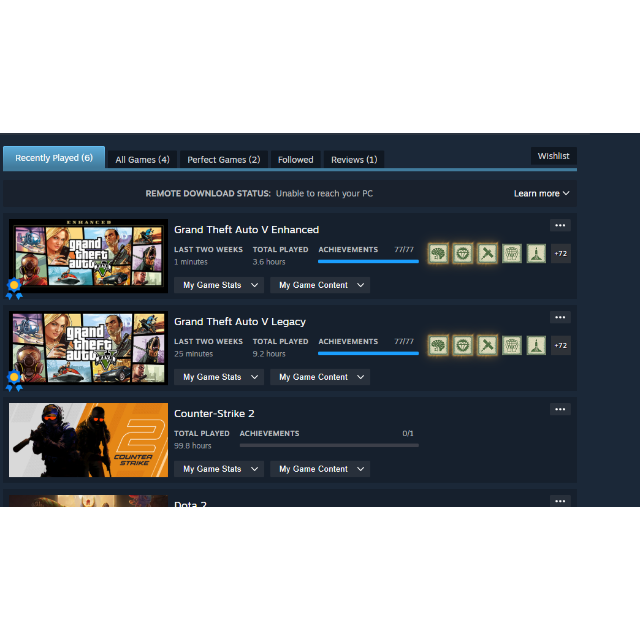640x640 pixels.
Task: Click the perfect game ribbon on GTA V Enhanced
Action: click(x=14, y=289)
